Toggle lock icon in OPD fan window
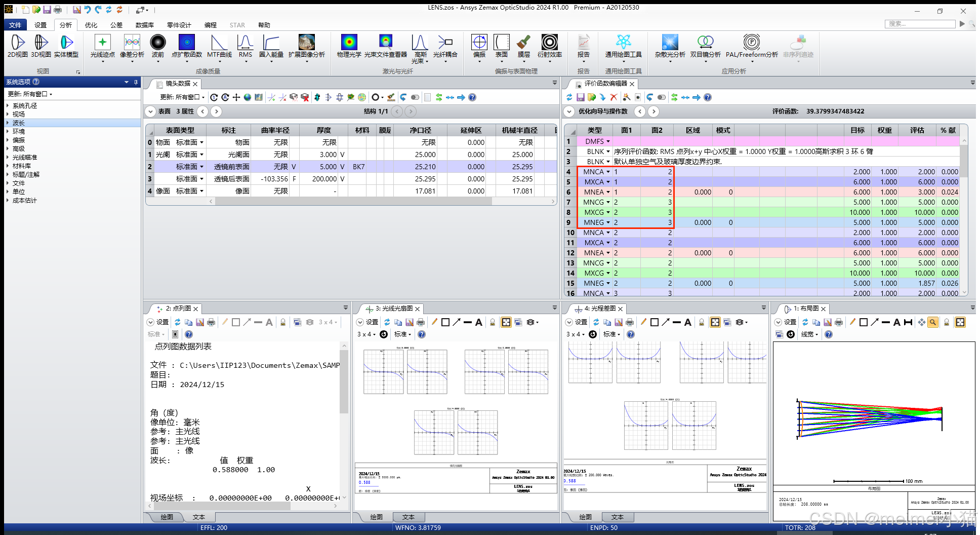980x535 pixels. click(x=702, y=322)
